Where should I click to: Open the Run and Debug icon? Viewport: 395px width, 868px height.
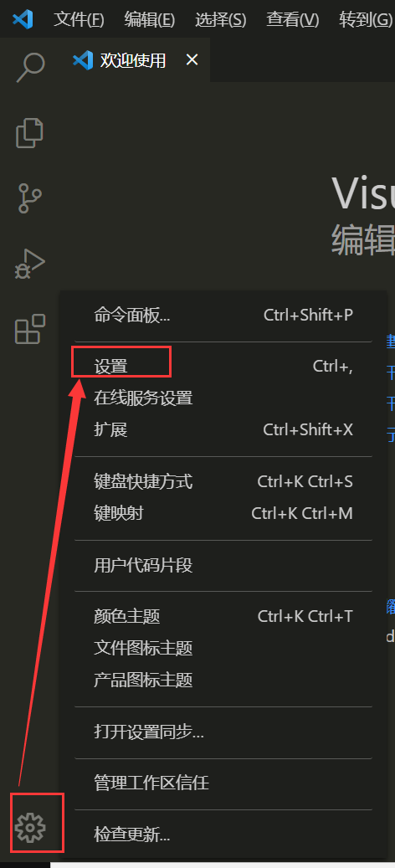[x=30, y=264]
